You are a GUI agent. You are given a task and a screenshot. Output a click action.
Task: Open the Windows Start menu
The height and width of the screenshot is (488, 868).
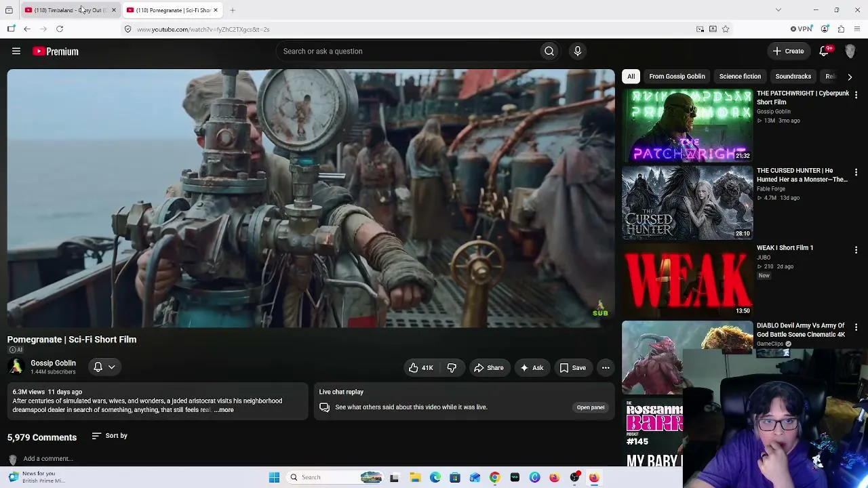click(274, 477)
